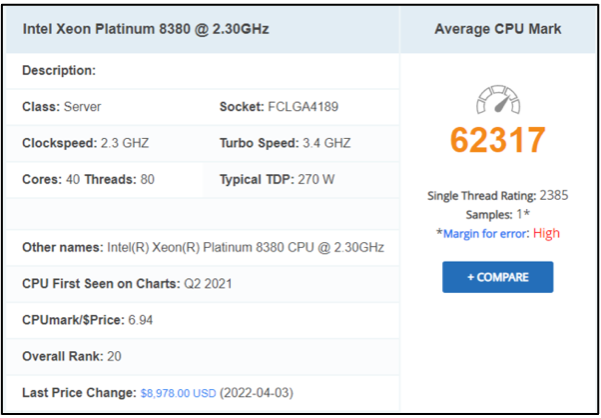Image resolution: width=601 pixels, height=418 pixels.
Task: Click the Intel Xeon Platinum 8380 title
Action: coord(146,29)
